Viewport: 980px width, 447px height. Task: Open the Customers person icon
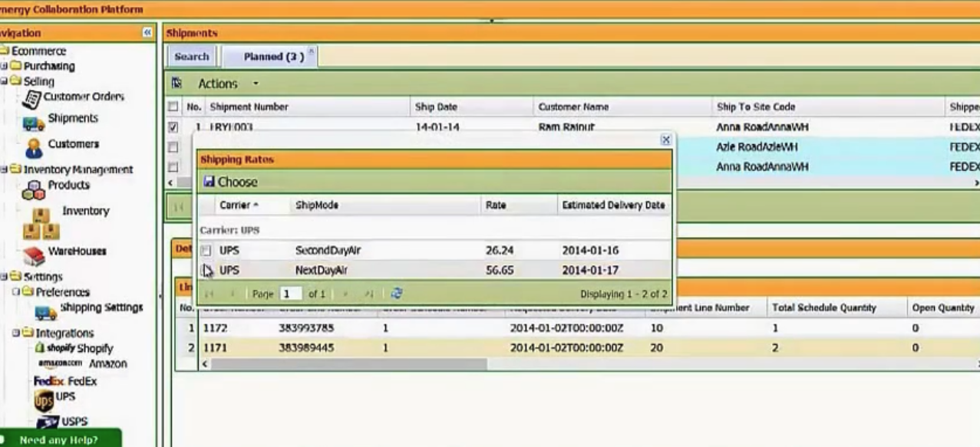(x=34, y=148)
